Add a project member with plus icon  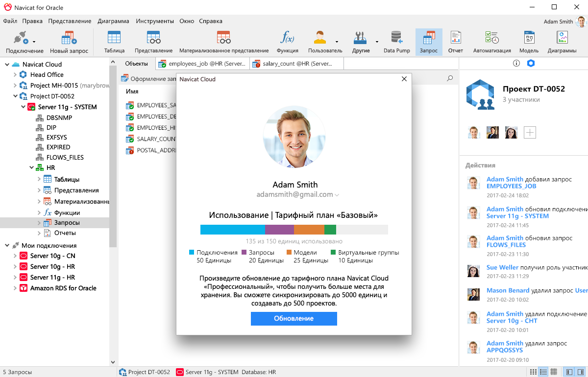[x=530, y=132]
